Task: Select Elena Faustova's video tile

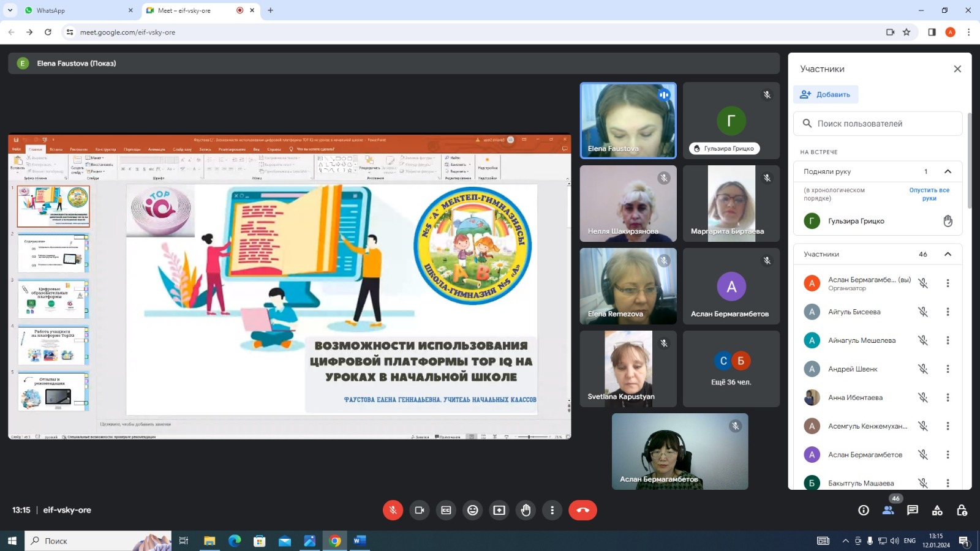Action: click(x=628, y=121)
